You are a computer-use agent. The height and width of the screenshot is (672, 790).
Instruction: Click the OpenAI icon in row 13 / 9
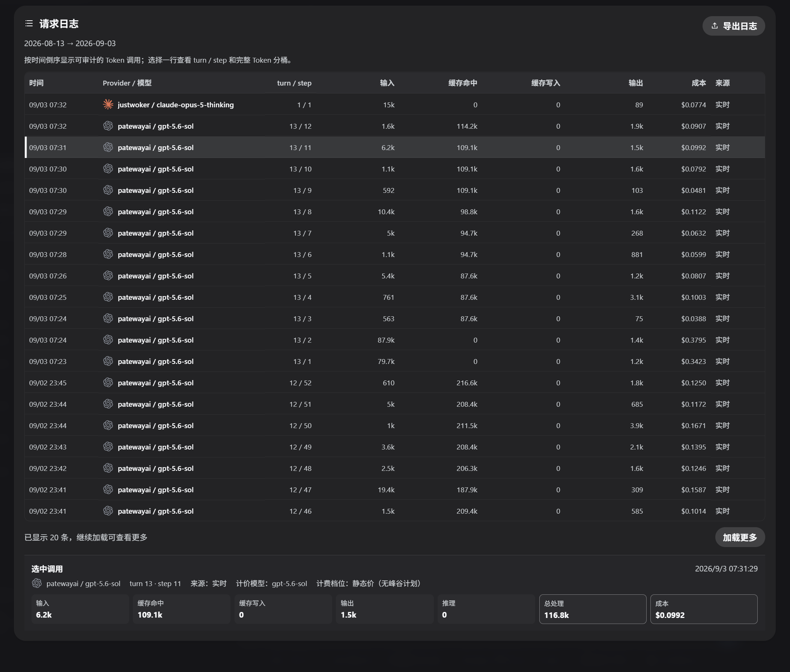tap(108, 190)
